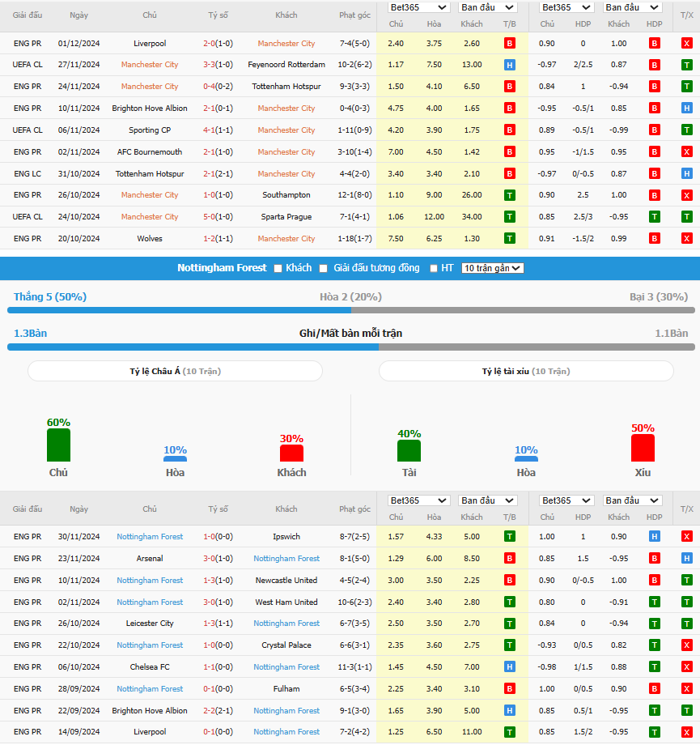Screen dimensions: 700x745
Task: Click green T T/B badge in 14/09/2024 Liverpool row
Action: pos(510,732)
